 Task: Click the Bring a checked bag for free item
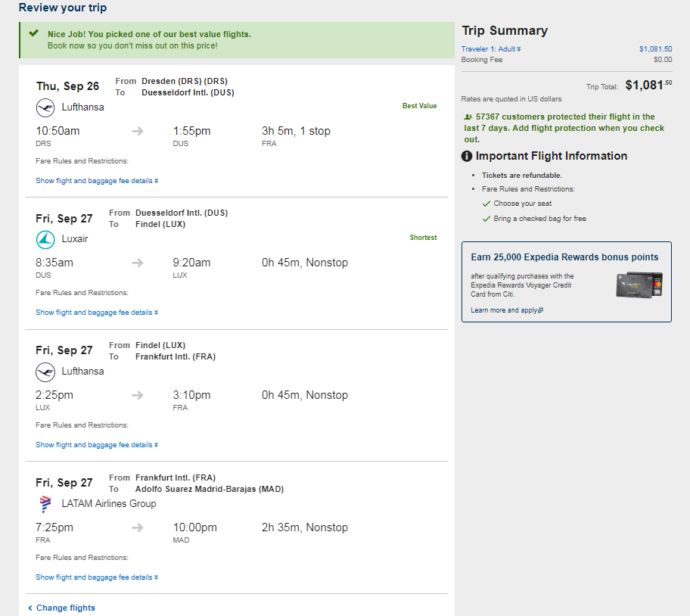point(534,219)
